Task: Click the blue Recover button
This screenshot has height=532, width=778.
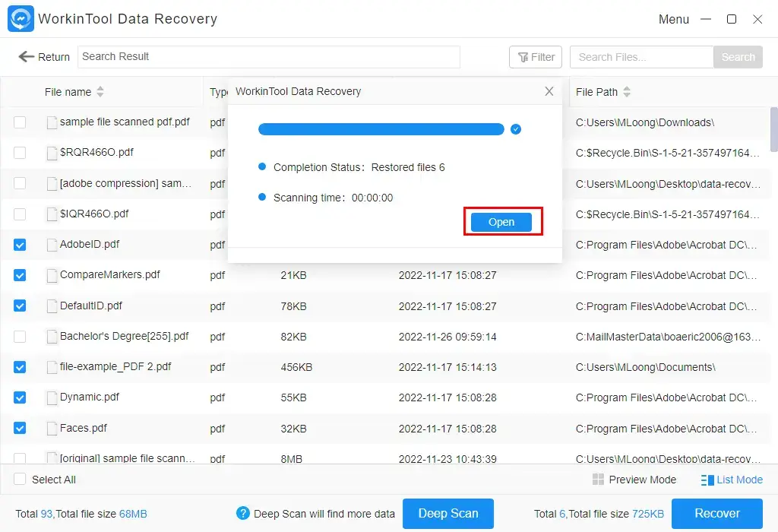Action: tap(716, 514)
